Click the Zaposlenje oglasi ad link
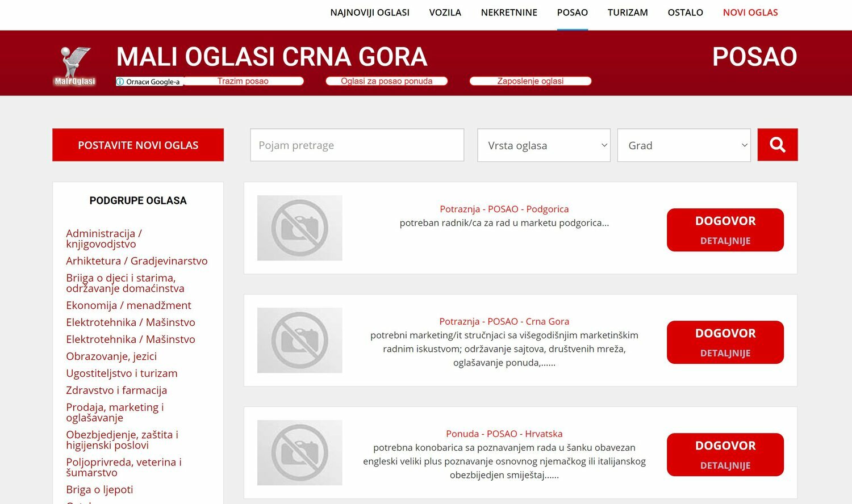Viewport: 852px width, 504px height. (x=531, y=81)
